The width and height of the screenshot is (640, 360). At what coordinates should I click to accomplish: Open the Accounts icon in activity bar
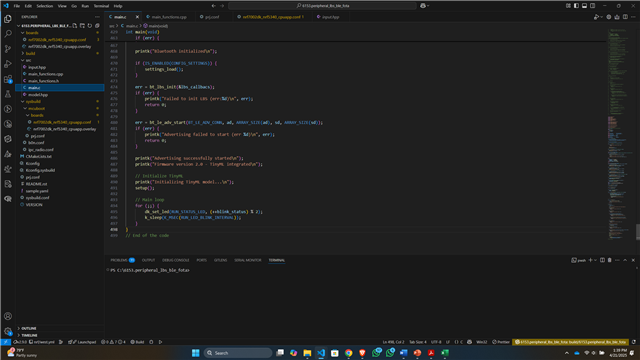[x=8, y=316]
